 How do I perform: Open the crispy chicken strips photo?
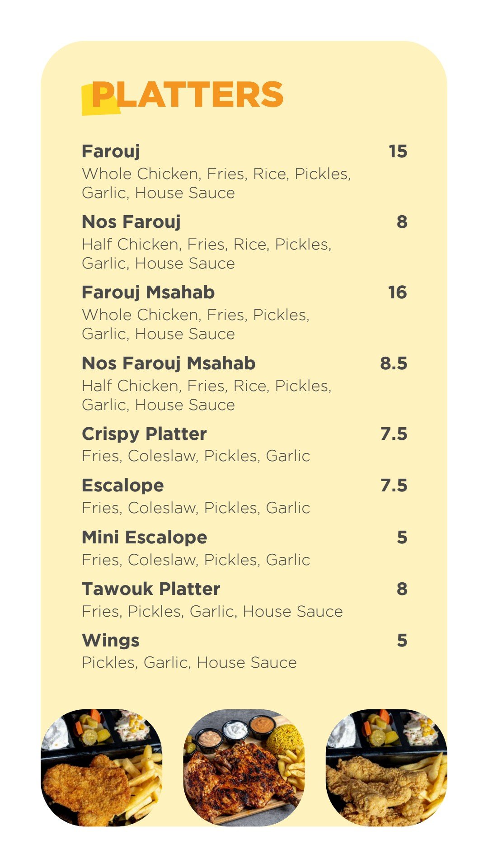pyautogui.click(x=386, y=768)
